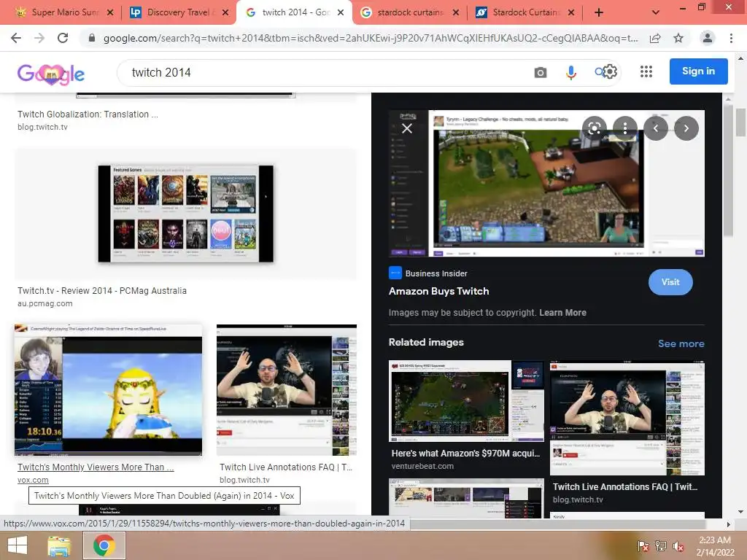Screen dimensions: 747x560
Task: Open the related Live Annotations FAQ thumbnail
Action: coord(627,418)
